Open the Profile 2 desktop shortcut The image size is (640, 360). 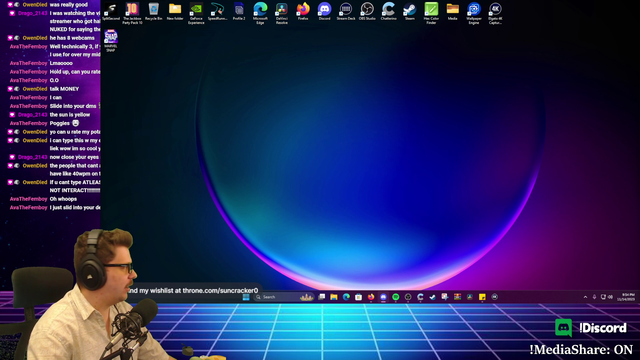coord(239,11)
